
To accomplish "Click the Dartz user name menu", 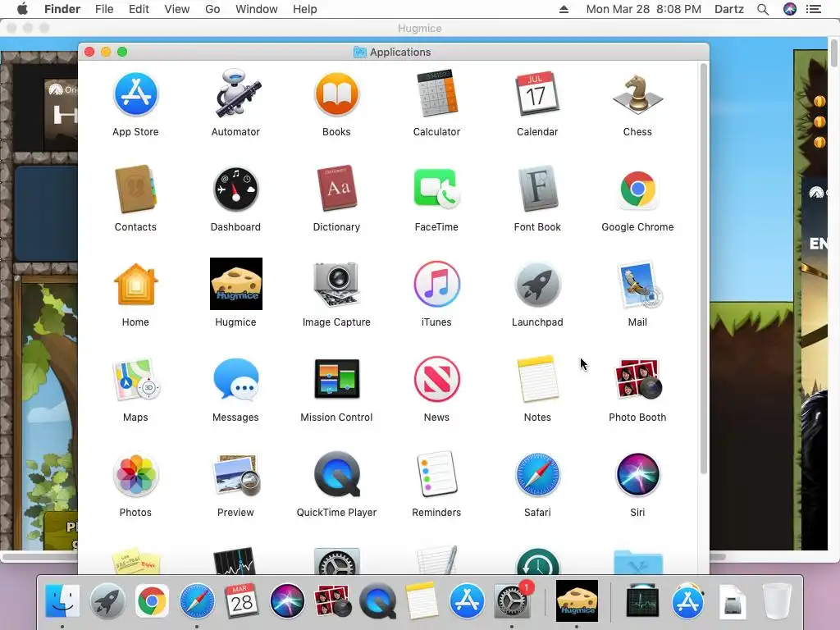I will (729, 9).
